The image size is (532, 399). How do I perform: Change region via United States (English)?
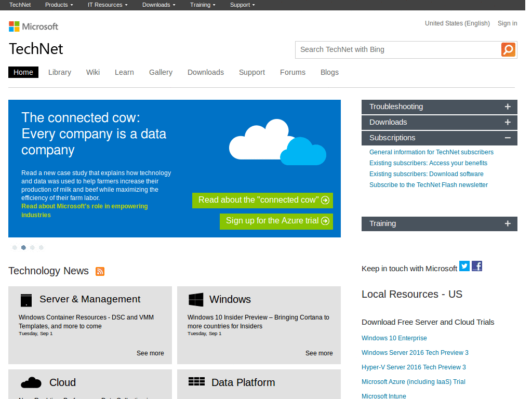[457, 23]
